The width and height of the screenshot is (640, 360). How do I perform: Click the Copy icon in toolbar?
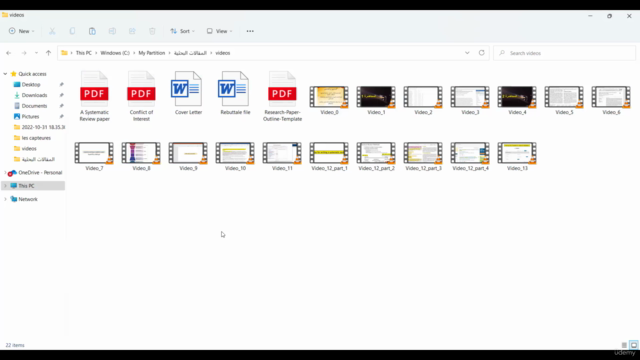click(72, 31)
